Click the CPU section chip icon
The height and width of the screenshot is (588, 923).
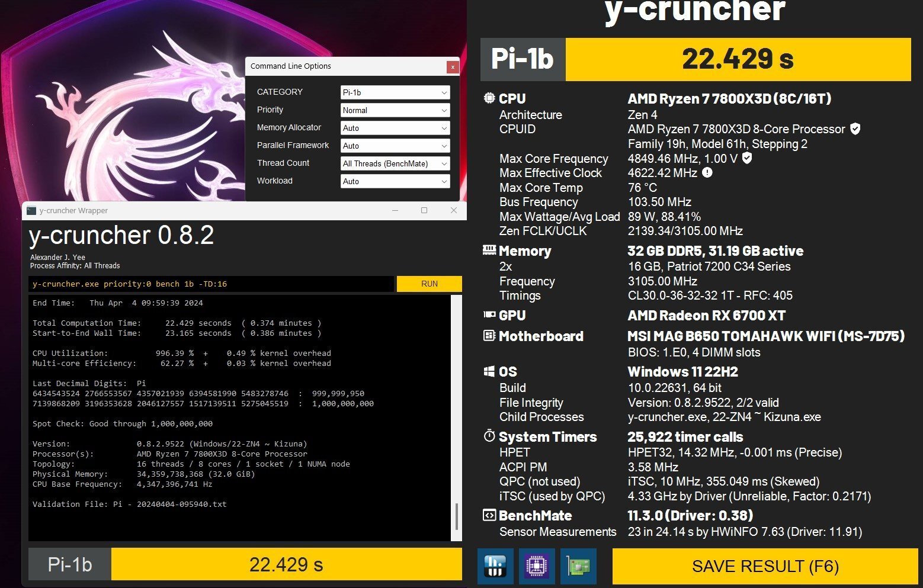[x=489, y=98]
